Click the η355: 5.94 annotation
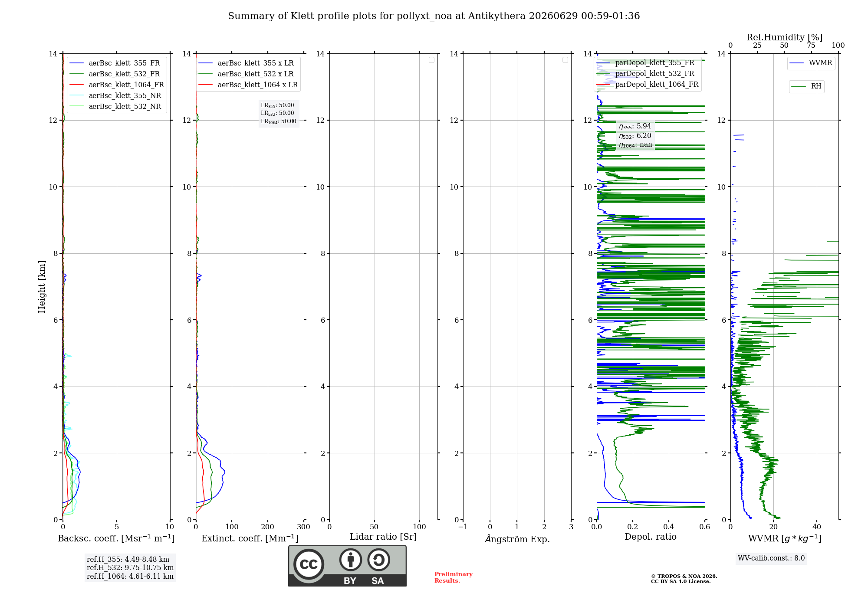 (x=635, y=126)
